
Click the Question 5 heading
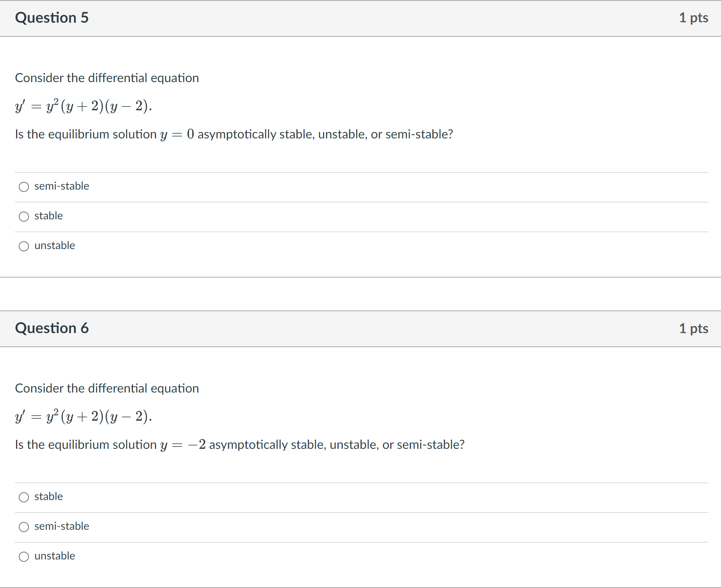pos(52,18)
